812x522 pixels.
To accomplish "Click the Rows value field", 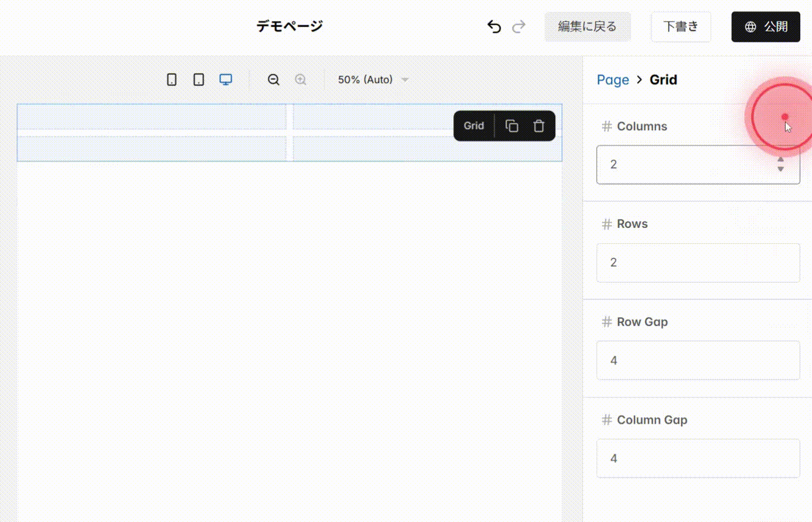I will [x=698, y=262].
